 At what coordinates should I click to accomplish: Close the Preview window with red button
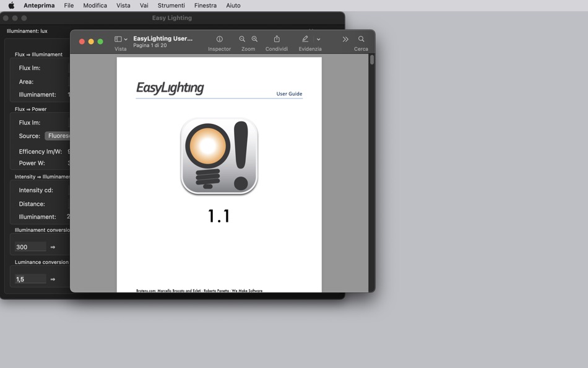point(82,42)
